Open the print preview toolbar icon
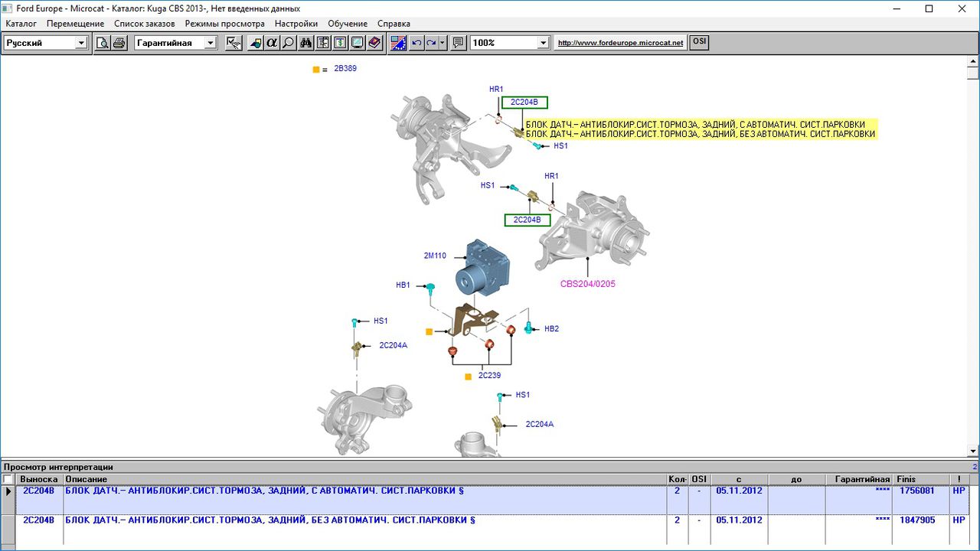 pyautogui.click(x=103, y=43)
